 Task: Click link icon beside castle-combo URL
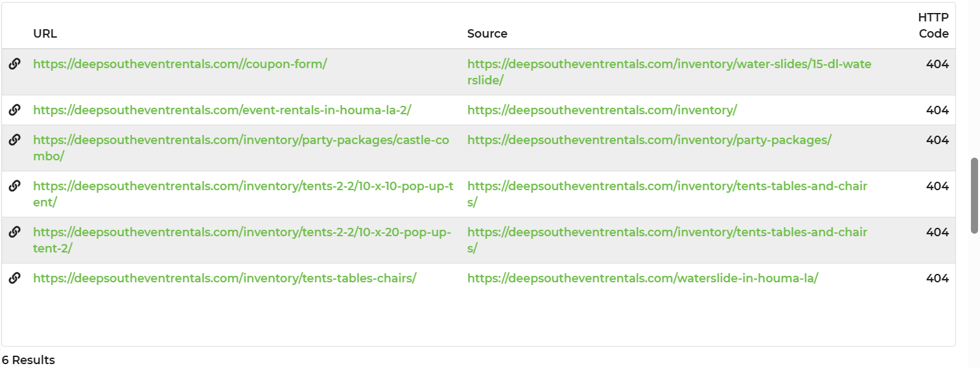[x=14, y=140]
